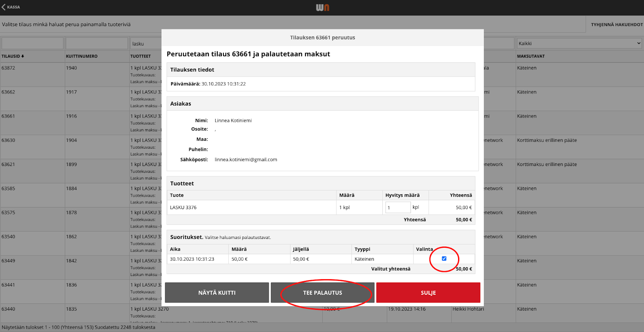Click receipt number 1899
Screen dimensions: 644x332
click(x=71, y=165)
